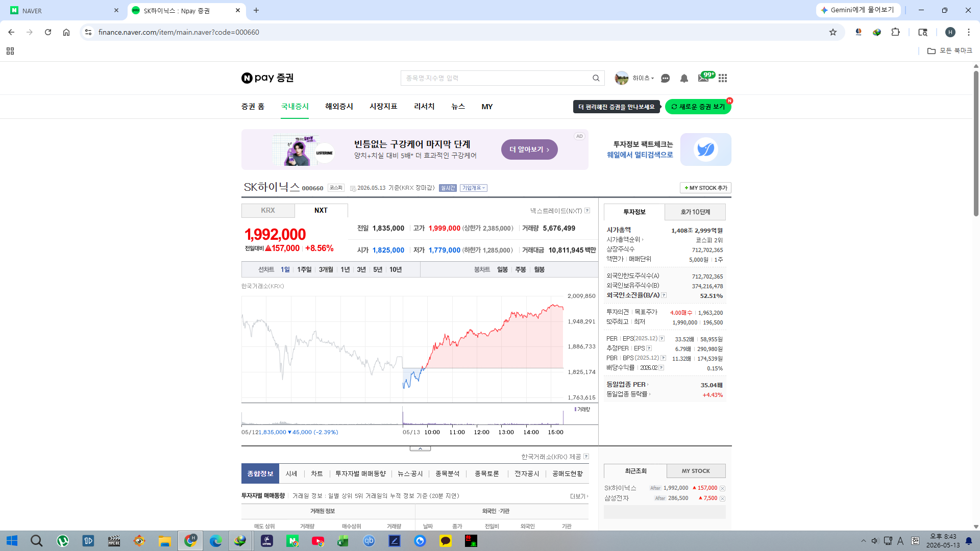Switch to the 월봉 candle chart
This screenshot has height=551, width=980.
click(539, 269)
